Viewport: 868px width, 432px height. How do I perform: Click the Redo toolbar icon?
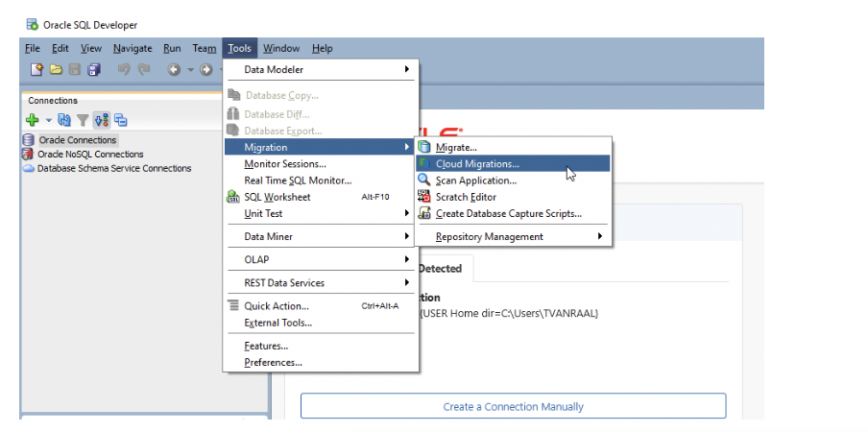tap(144, 70)
